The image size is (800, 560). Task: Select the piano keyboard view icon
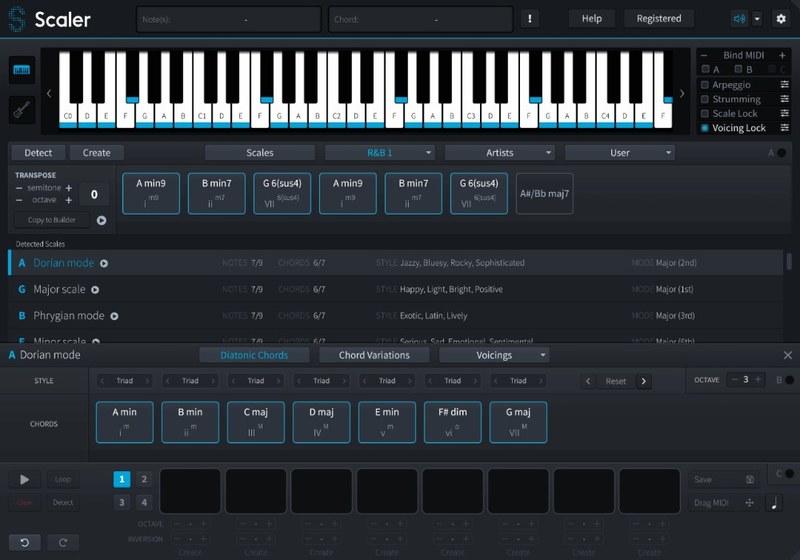click(21, 70)
